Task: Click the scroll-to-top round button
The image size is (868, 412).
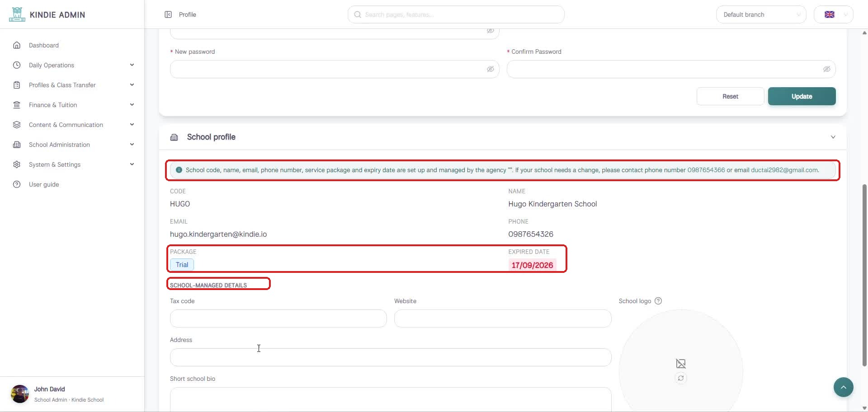Action: [x=844, y=387]
